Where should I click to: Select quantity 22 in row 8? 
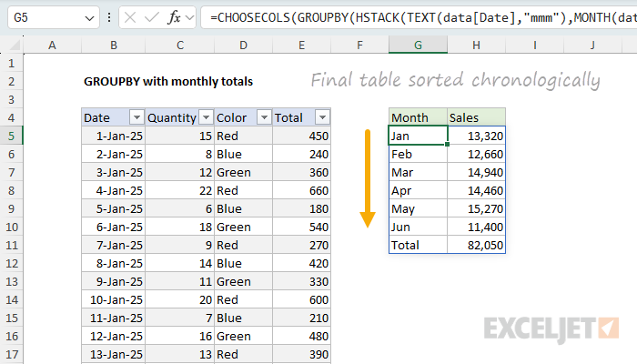180,190
